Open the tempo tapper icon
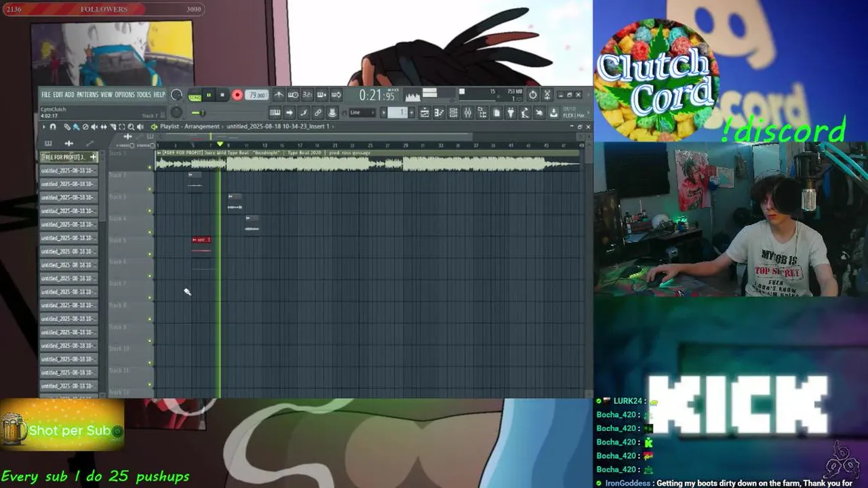868x488 pixels. pyautogui.click(x=525, y=113)
